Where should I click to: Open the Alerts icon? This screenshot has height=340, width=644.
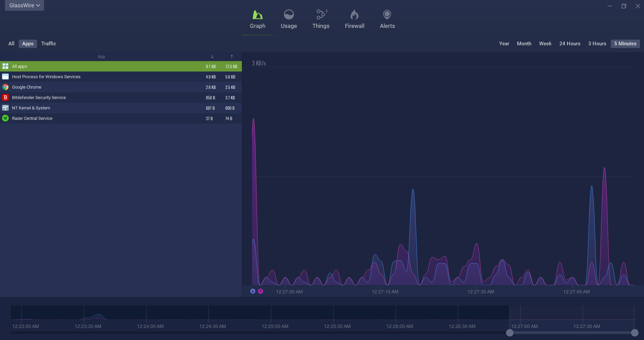pos(387,15)
